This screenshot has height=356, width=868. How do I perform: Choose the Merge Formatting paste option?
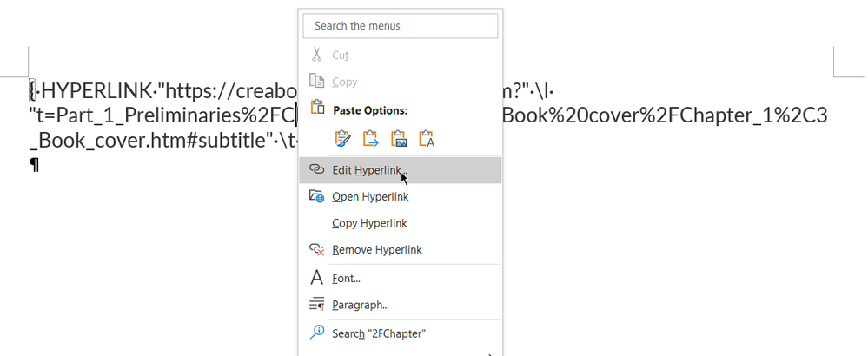[372, 138]
